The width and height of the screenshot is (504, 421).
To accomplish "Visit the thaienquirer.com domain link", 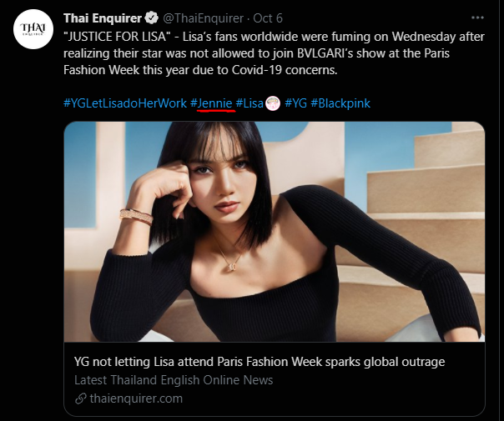I will (x=135, y=398).
